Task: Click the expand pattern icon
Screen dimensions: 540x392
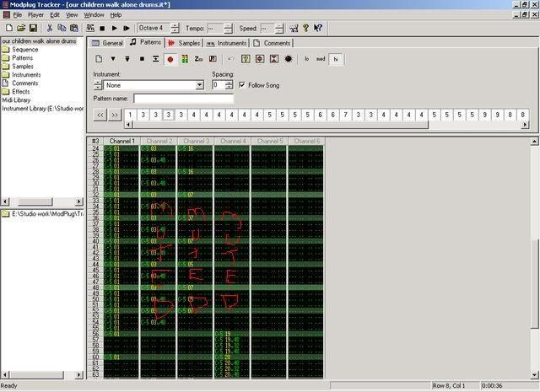Action: coord(260,59)
